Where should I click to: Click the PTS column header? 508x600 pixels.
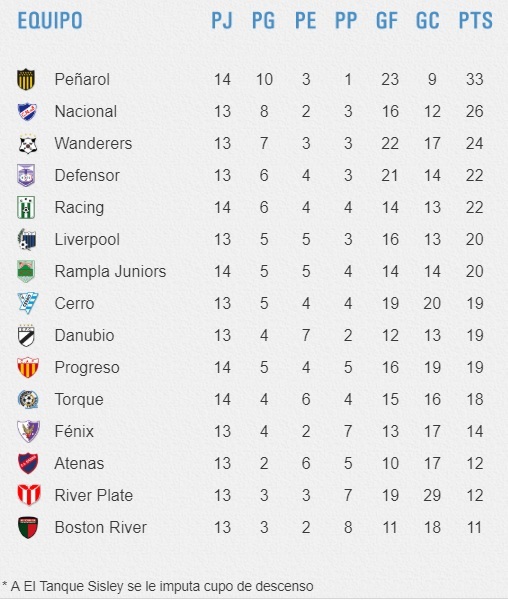[475, 21]
